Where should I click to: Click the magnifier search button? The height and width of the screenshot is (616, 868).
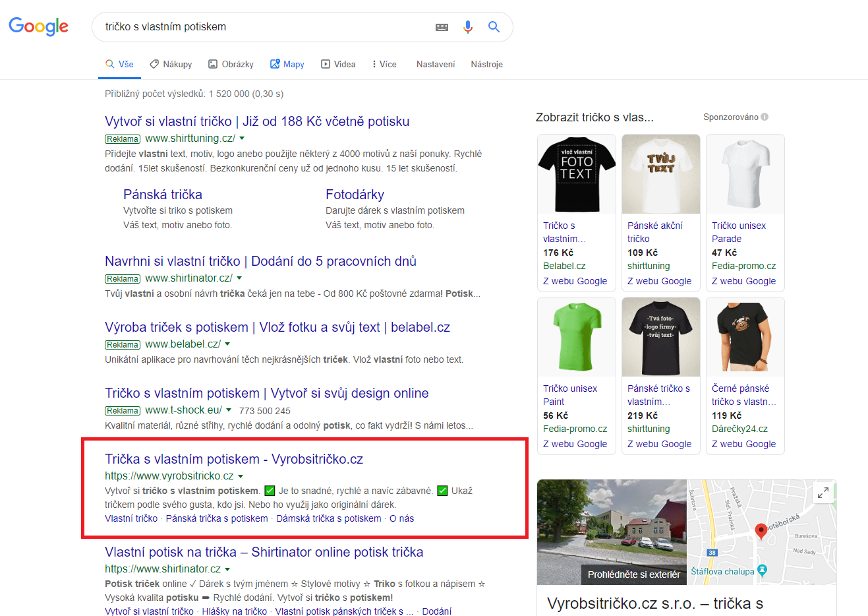click(494, 27)
